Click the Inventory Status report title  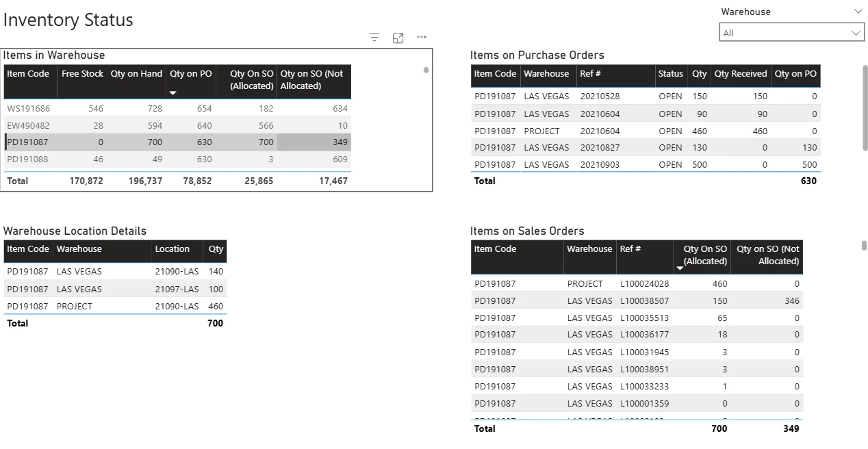[68, 20]
